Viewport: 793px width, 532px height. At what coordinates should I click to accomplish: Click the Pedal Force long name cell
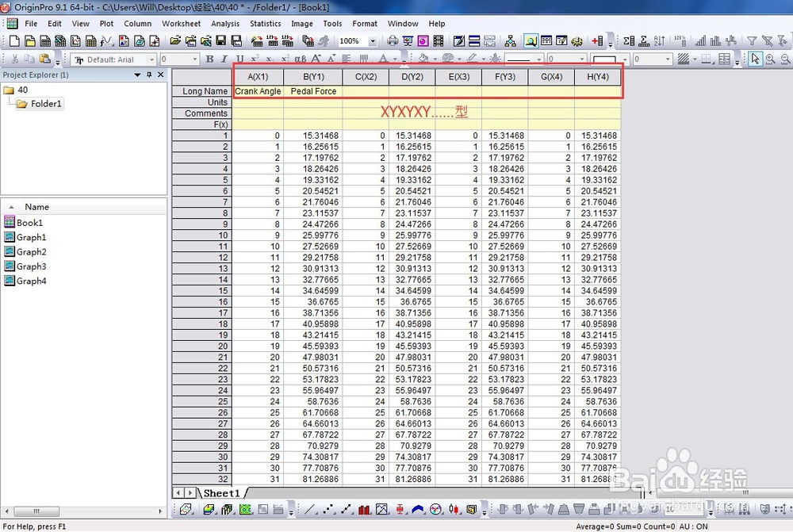(313, 91)
